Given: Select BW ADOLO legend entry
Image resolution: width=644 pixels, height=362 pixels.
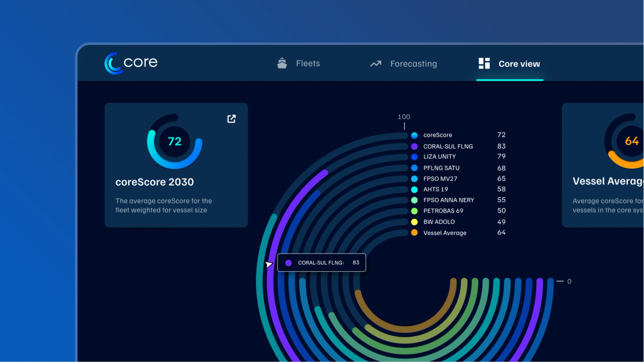Looking at the screenshot, I should point(439,222).
